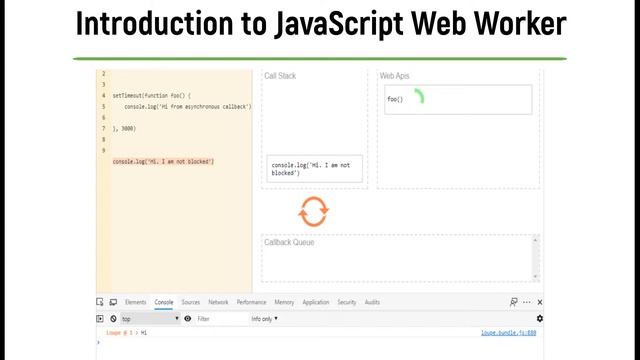Open the Memory tab

pyautogui.click(x=284, y=302)
